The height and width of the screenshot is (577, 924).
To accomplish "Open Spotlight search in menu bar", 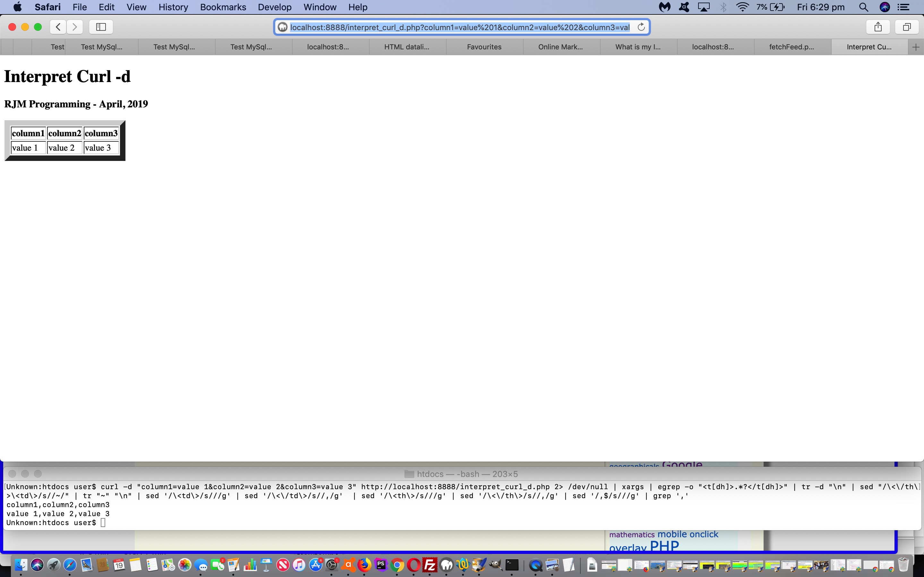I will (x=863, y=7).
